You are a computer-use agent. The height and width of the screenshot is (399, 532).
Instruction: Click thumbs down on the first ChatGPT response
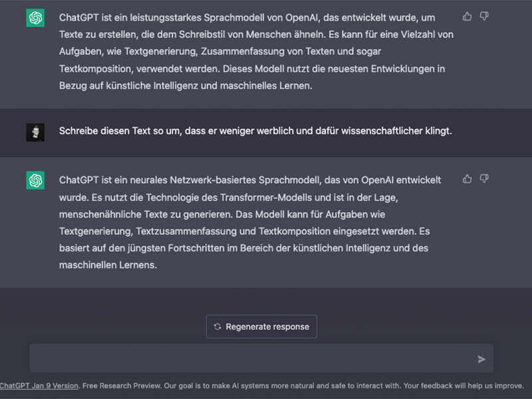[x=484, y=16]
